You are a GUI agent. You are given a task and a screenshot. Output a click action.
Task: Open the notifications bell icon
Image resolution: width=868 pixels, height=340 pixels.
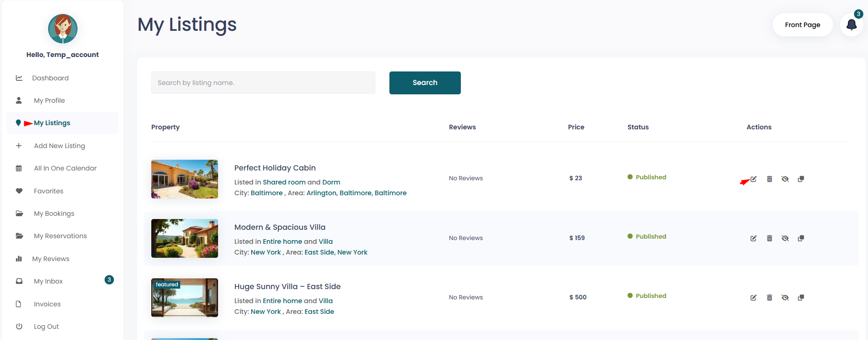(x=851, y=25)
